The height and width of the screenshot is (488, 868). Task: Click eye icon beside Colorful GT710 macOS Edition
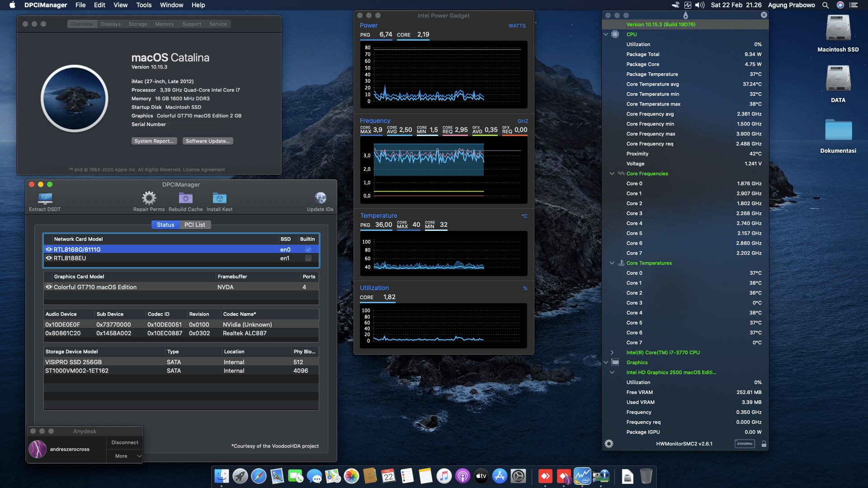tap(49, 287)
